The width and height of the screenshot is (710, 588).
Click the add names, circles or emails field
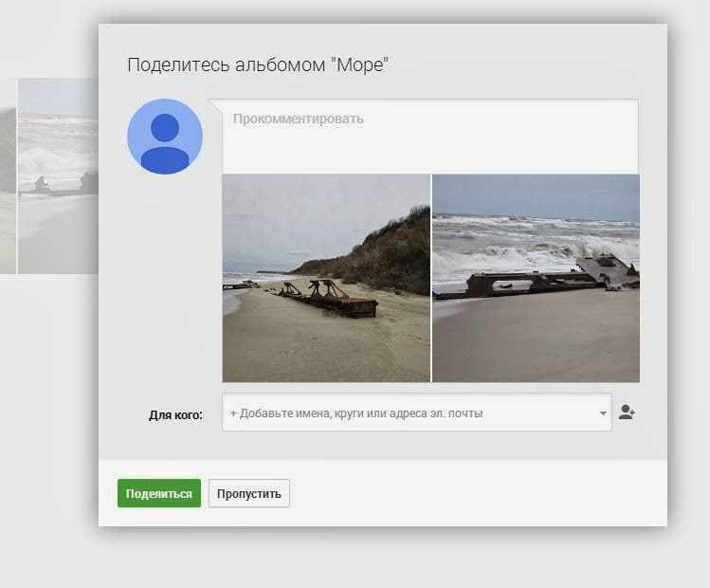(x=416, y=413)
